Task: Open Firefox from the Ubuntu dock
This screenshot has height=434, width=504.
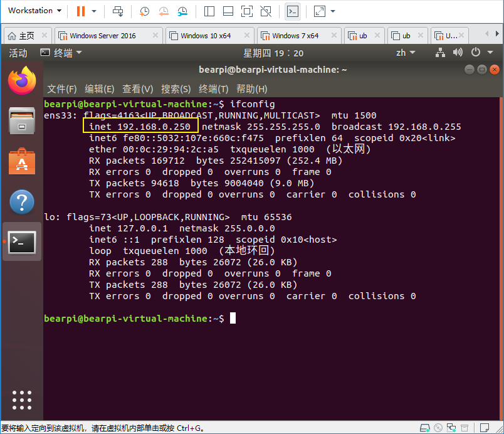Action: coord(22,81)
